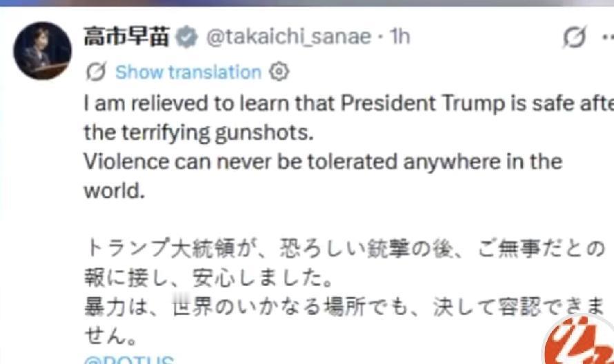Open the @takaichi_sanae handle
Image resolution: width=614 pixels, height=364 pixels.
pos(288,37)
